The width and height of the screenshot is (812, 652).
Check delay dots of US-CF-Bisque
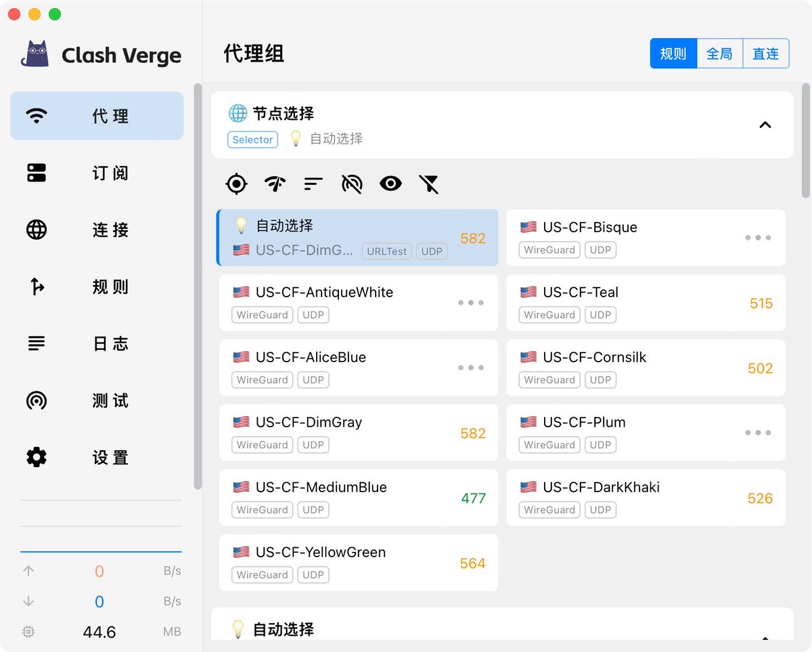[758, 238]
